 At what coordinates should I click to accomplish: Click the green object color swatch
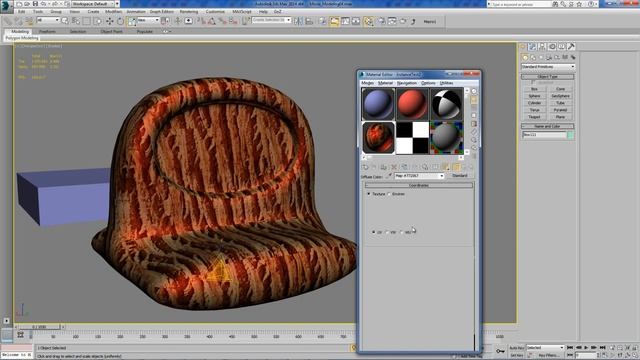pos(571,135)
